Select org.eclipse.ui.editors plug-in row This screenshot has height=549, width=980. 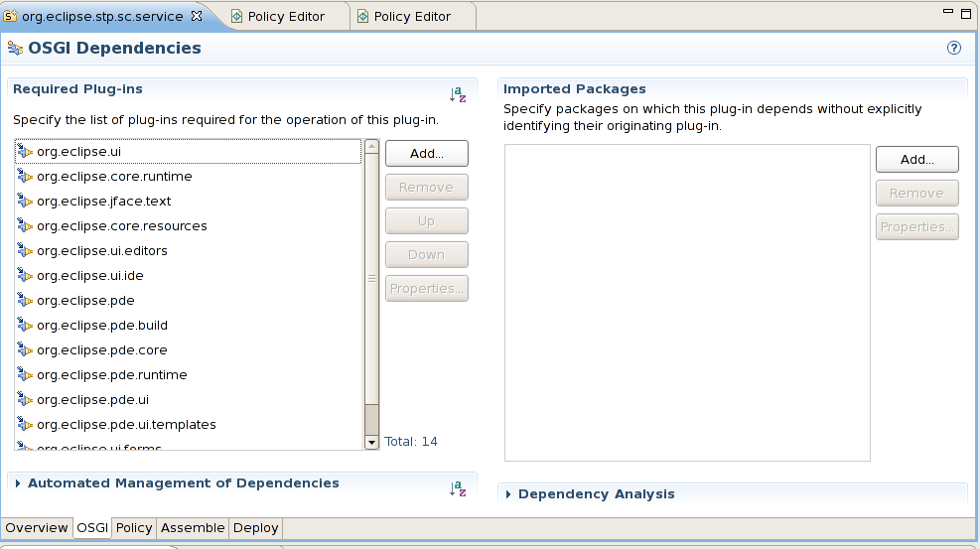188,250
